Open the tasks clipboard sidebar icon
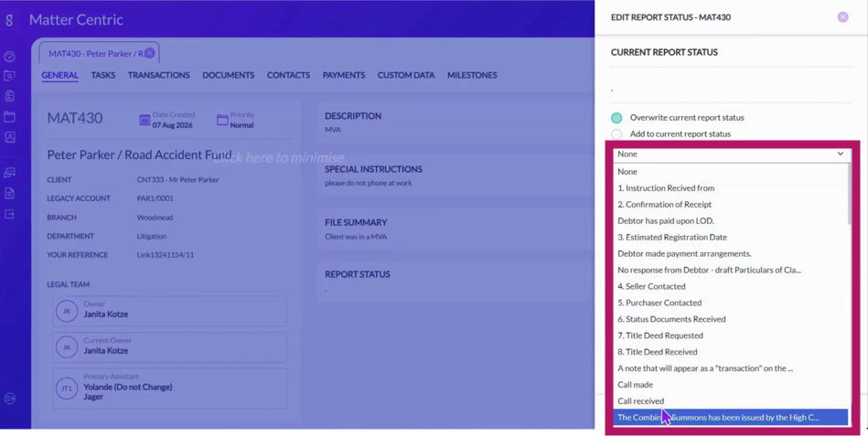The image size is (868, 436). click(x=9, y=96)
